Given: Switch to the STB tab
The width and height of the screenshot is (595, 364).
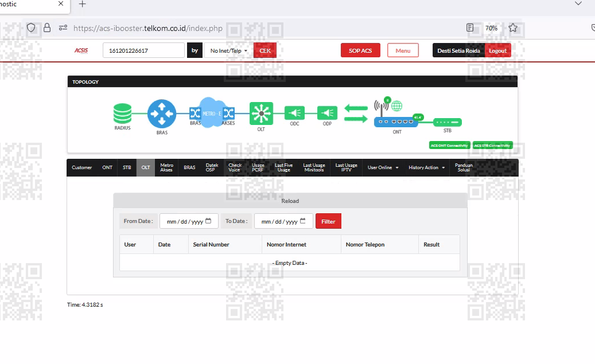Looking at the screenshot, I should (x=127, y=167).
